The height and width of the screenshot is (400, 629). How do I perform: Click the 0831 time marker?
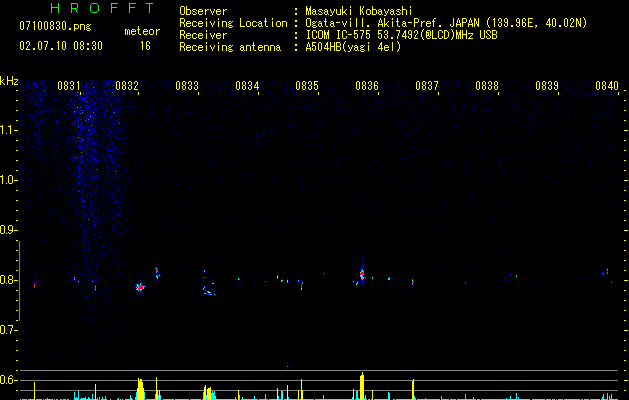(69, 85)
